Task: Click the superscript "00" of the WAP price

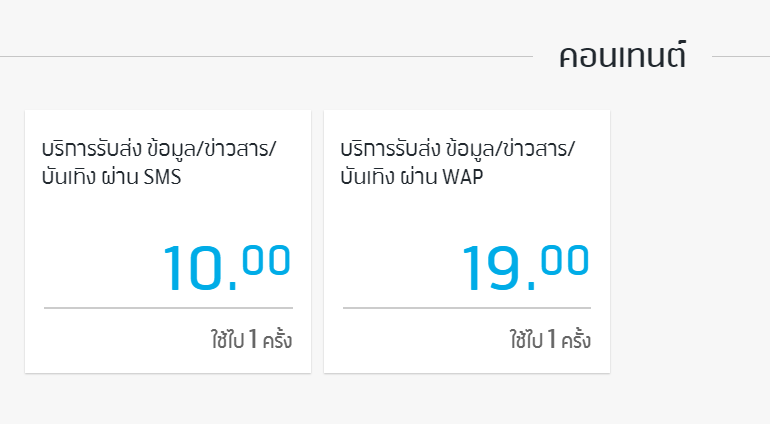Action: [x=566, y=260]
